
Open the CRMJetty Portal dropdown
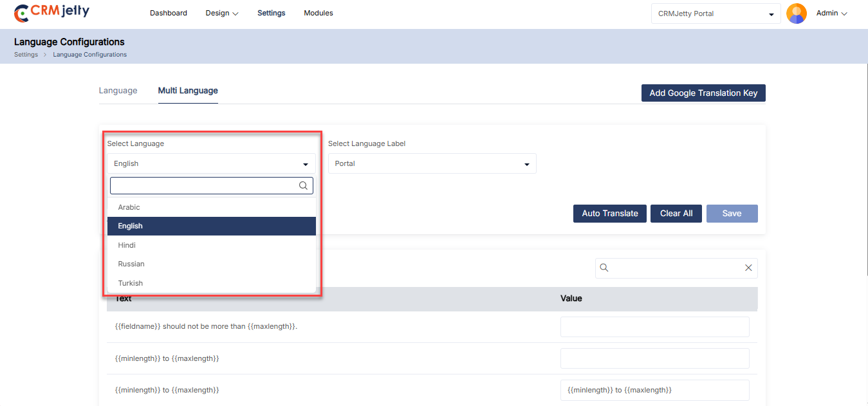(716, 14)
